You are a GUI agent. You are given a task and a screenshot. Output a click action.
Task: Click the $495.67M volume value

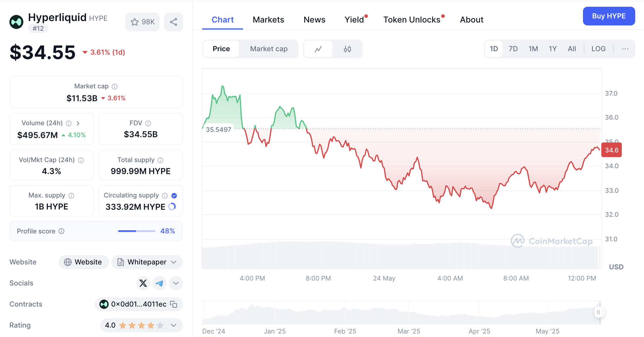point(37,135)
